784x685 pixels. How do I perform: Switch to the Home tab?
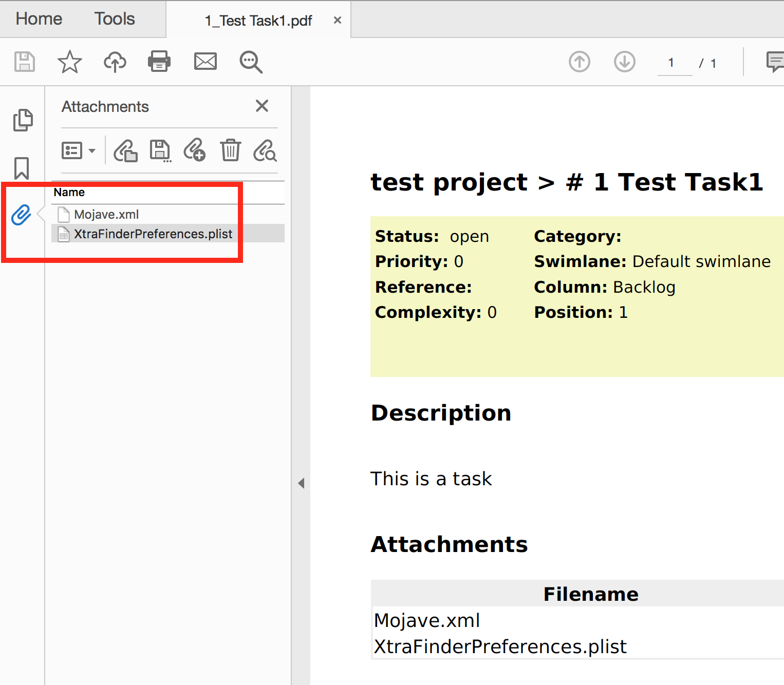(x=38, y=18)
